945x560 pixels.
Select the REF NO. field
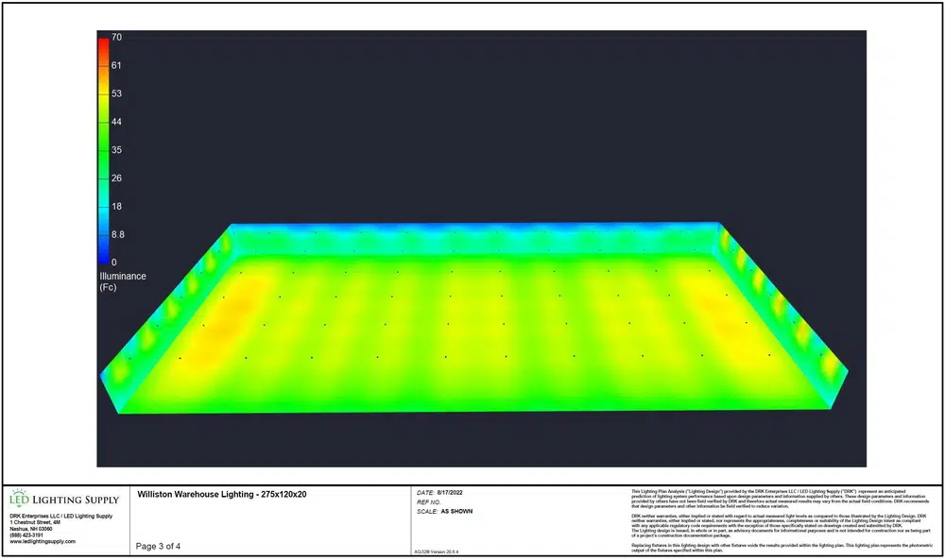point(430,502)
